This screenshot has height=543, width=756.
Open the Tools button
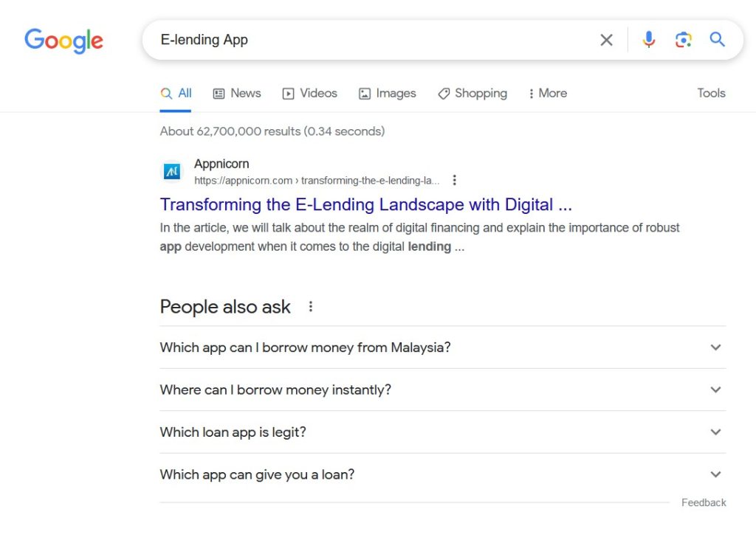tap(711, 94)
